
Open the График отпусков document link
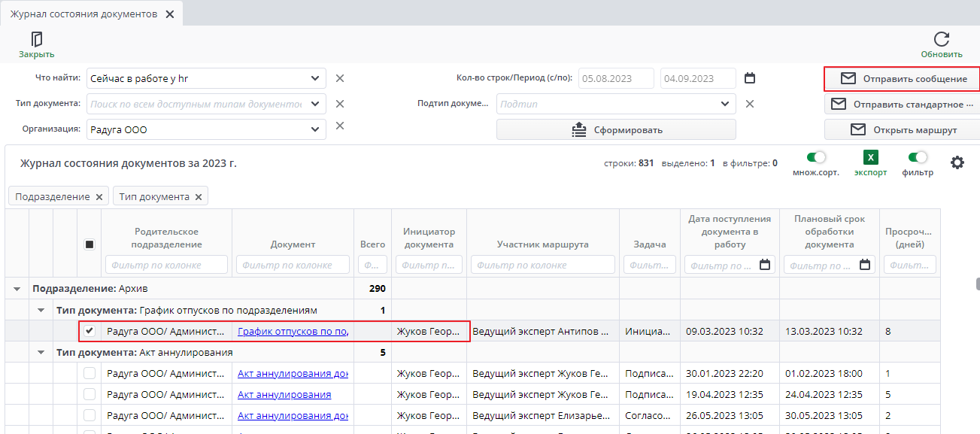pos(293,331)
